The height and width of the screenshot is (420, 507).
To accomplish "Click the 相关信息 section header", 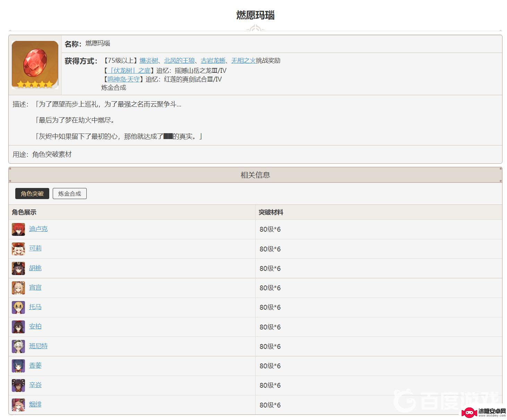I will [x=256, y=175].
